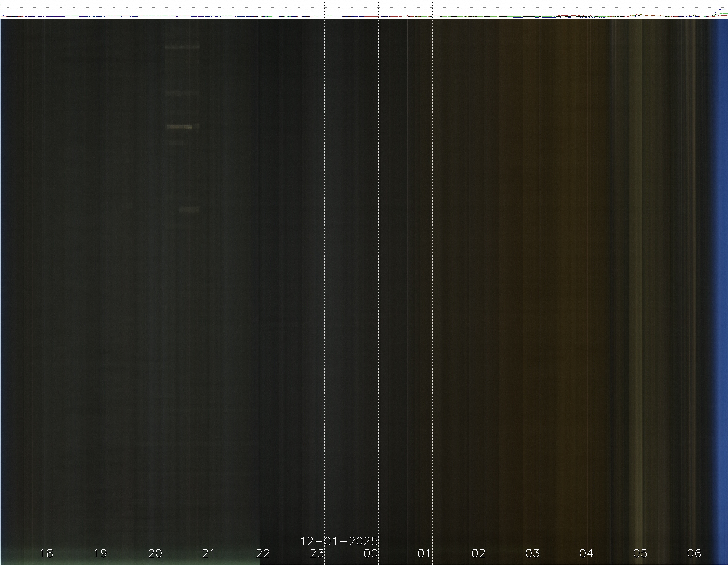Click the faint light patch above 21 label
The image size is (728, 565).
pyautogui.click(x=189, y=210)
